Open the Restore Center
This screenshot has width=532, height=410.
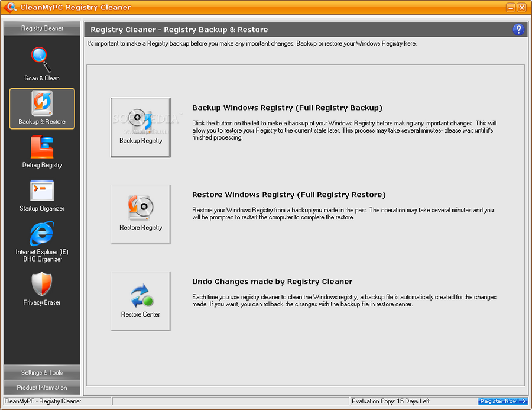(140, 301)
